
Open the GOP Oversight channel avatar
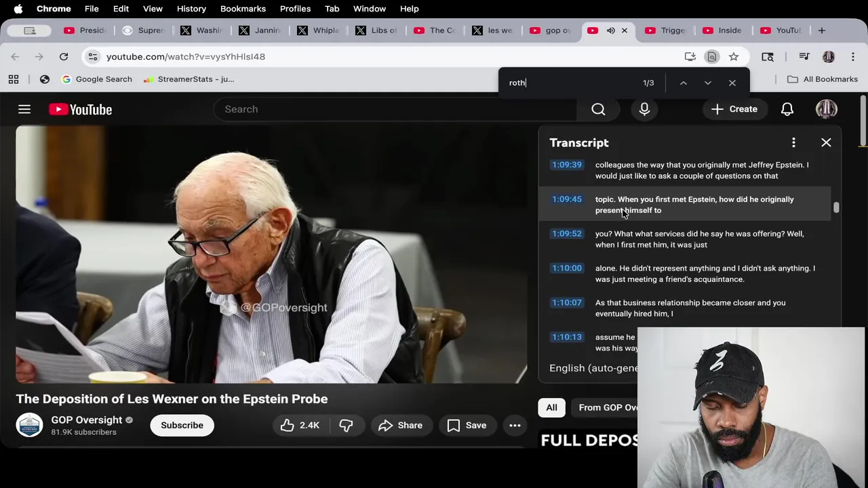tap(29, 425)
